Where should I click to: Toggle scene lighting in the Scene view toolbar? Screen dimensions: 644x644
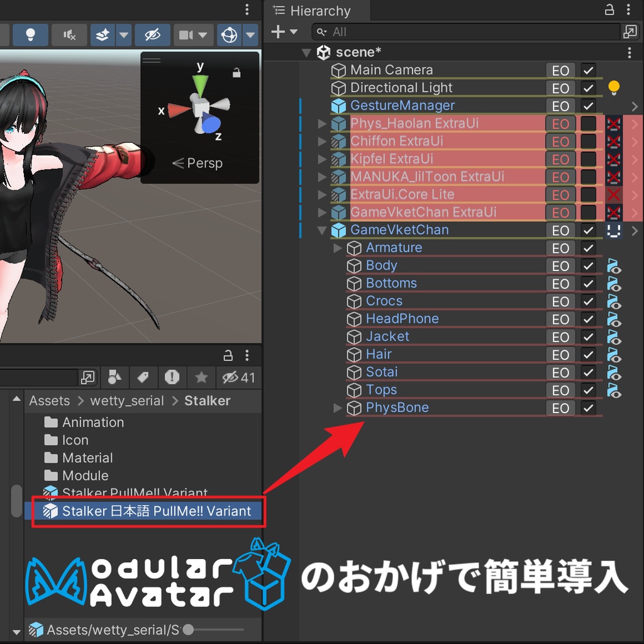(31, 35)
